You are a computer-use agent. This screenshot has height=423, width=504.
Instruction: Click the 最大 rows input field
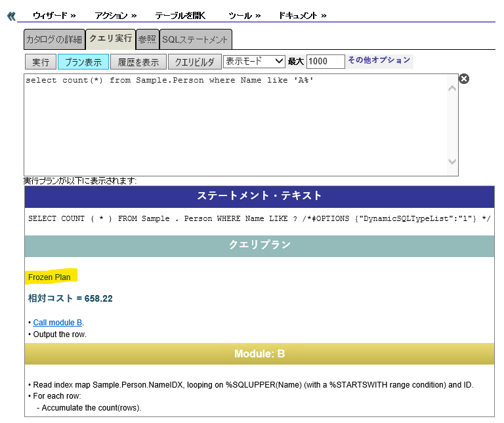coord(325,62)
